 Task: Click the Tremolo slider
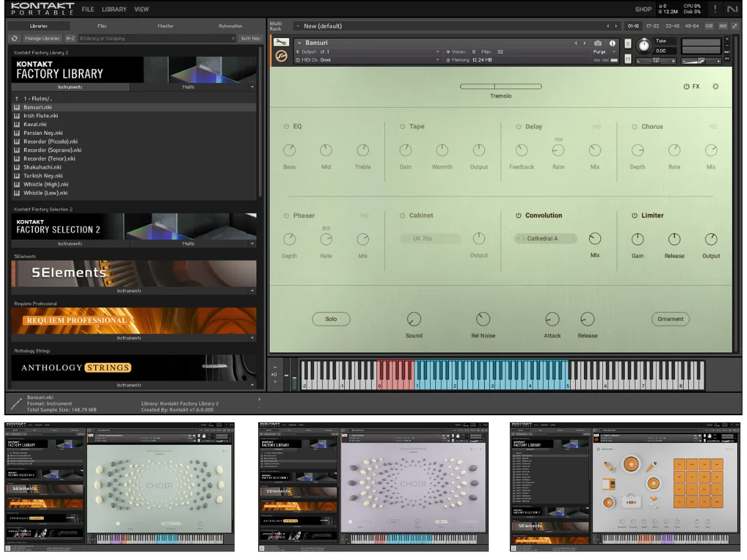[501, 86]
